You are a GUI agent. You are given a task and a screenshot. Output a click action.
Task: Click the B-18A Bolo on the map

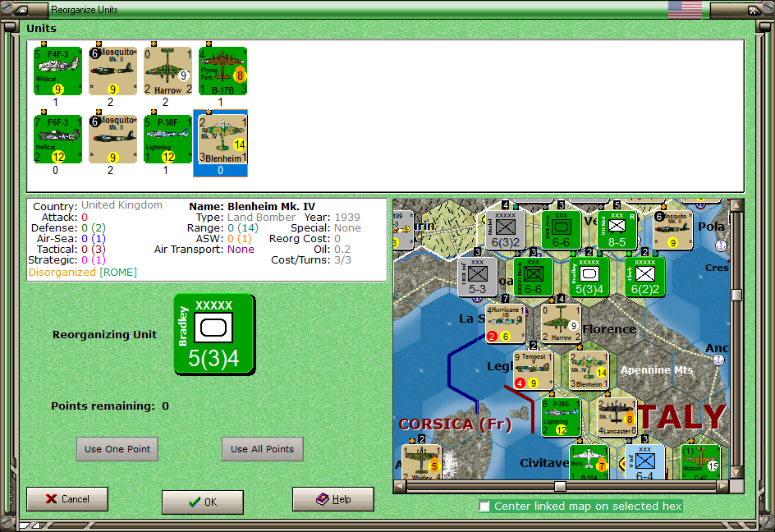point(589,462)
